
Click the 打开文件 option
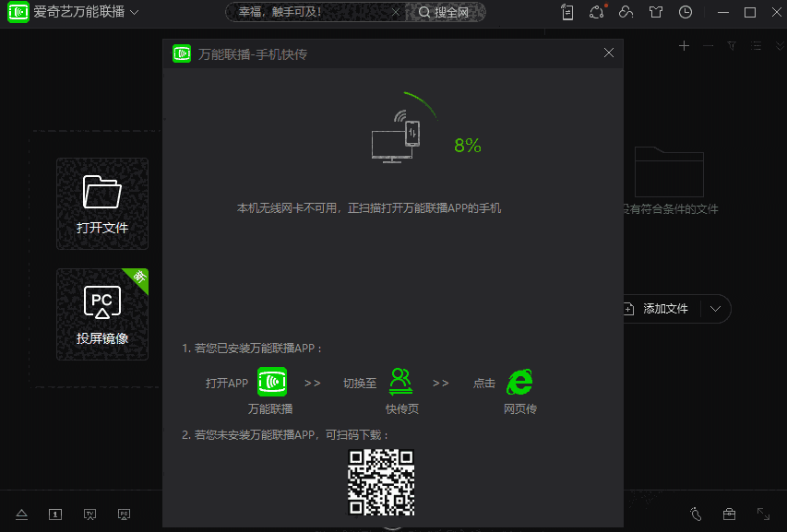[x=102, y=203]
